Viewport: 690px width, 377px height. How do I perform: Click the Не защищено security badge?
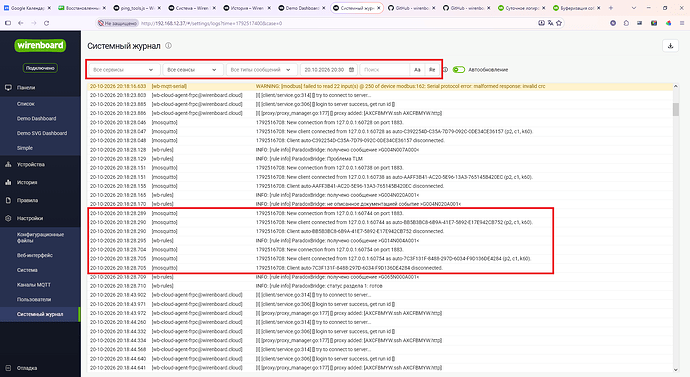[x=117, y=23]
